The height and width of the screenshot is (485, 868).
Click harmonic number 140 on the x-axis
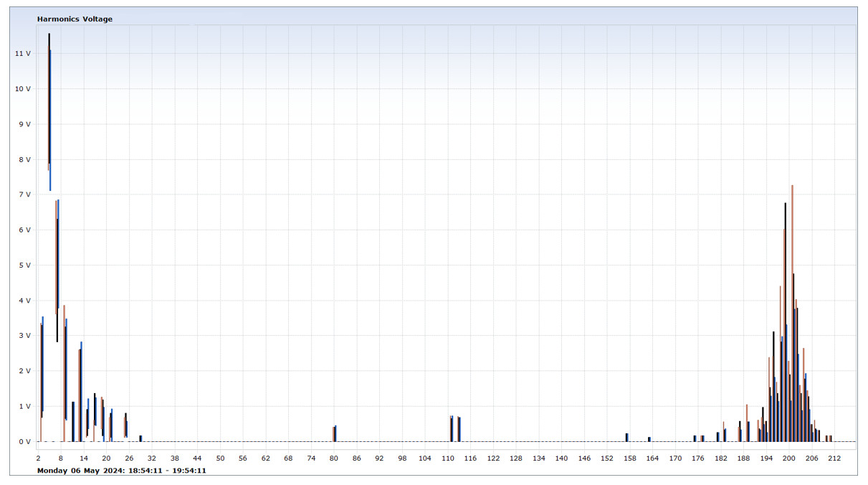[561, 458]
